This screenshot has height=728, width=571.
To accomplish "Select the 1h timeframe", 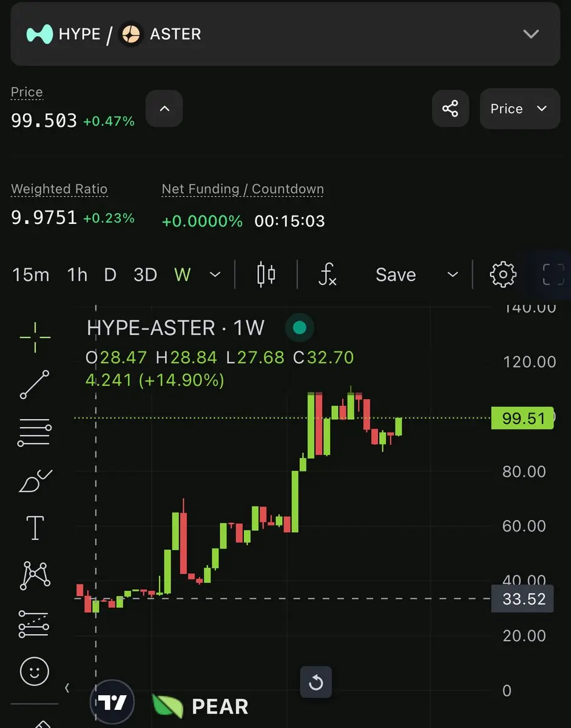I will tap(77, 275).
